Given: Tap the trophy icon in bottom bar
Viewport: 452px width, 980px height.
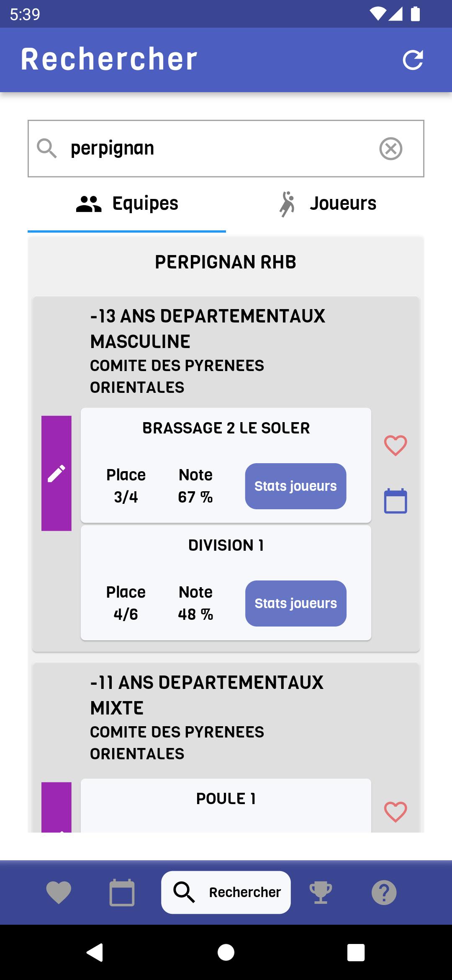Looking at the screenshot, I should [x=321, y=892].
